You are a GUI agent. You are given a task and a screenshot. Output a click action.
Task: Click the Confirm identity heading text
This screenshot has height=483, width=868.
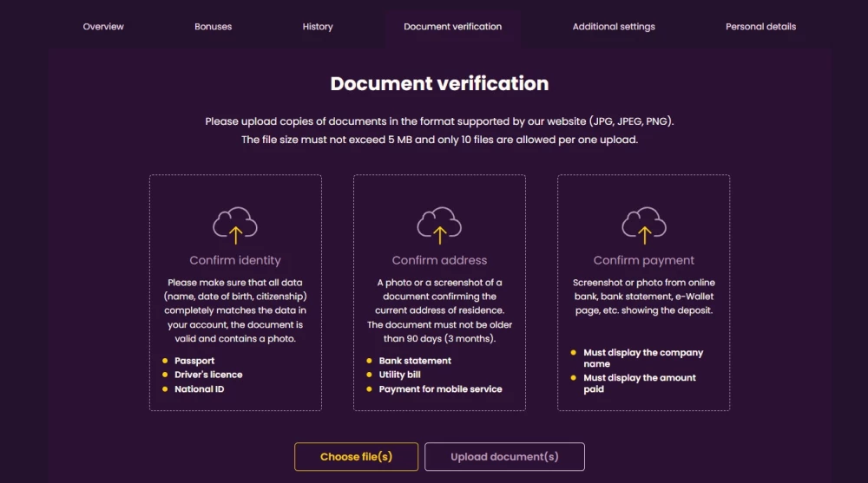click(x=235, y=260)
